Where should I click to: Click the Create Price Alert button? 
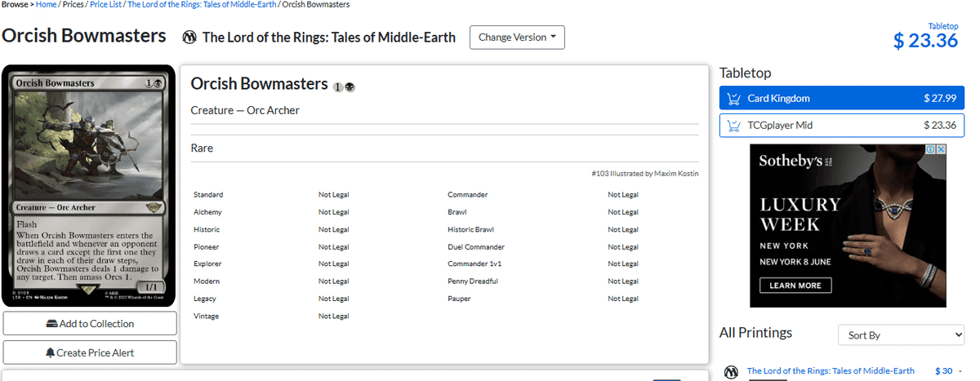coord(90,352)
